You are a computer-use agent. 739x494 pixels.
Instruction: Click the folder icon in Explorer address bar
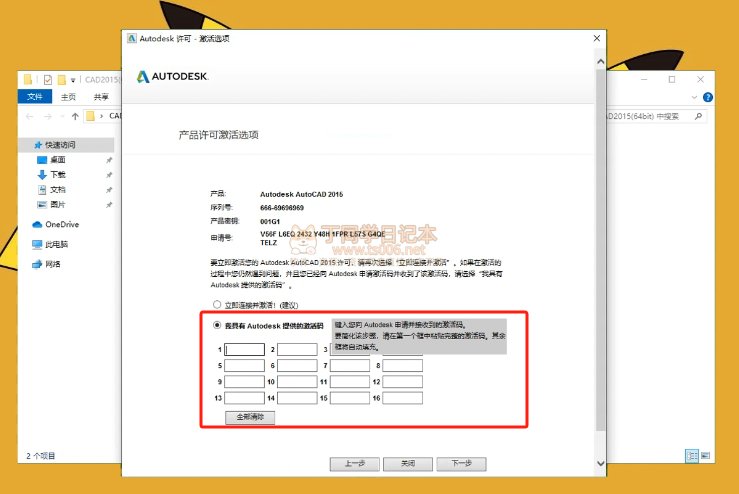[90, 116]
